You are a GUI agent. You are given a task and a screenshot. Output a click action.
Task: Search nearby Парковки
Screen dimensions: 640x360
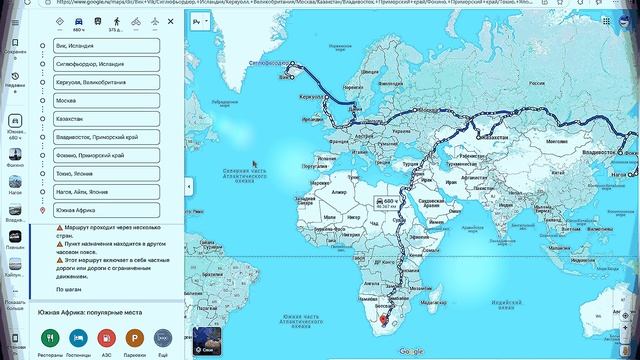coord(135,338)
